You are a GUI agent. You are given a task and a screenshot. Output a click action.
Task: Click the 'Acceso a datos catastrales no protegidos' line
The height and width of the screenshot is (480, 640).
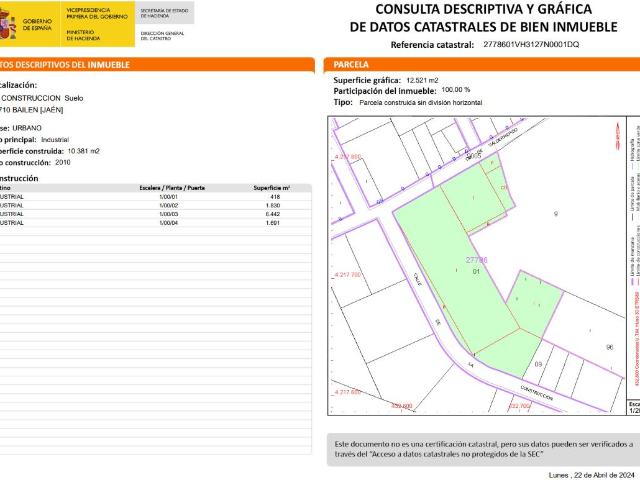coord(439,454)
